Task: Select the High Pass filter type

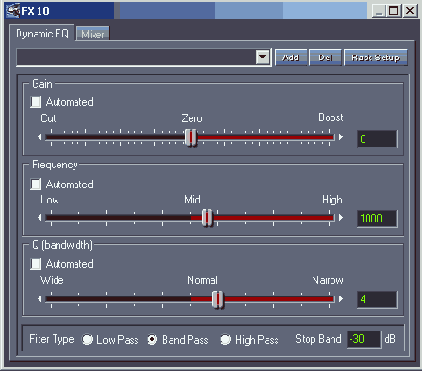Action: point(226,339)
